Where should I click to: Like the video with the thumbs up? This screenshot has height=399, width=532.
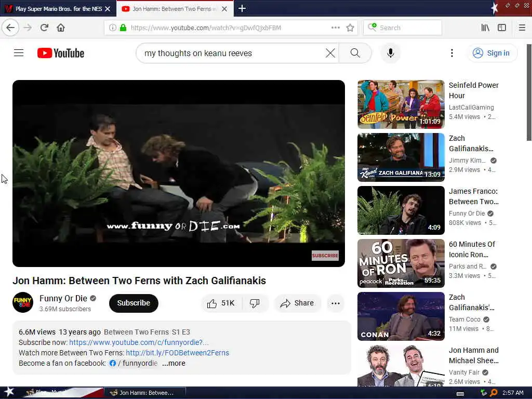click(221, 303)
